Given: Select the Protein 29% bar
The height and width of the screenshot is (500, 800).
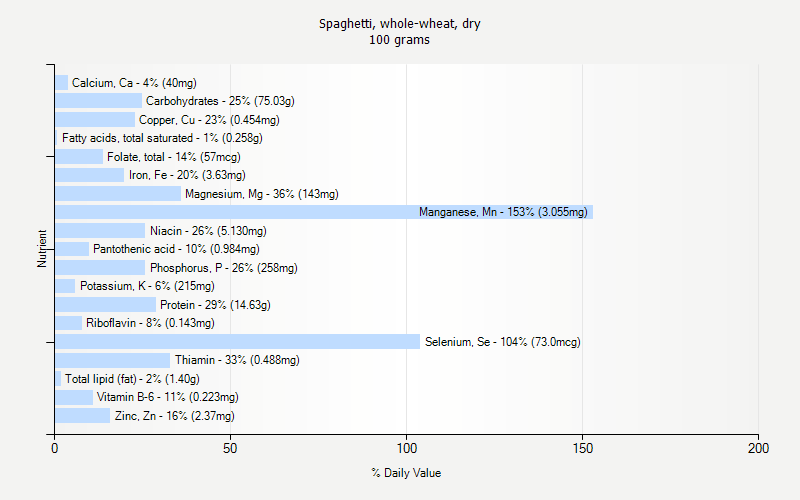Looking at the screenshot, I should click(x=105, y=305).
